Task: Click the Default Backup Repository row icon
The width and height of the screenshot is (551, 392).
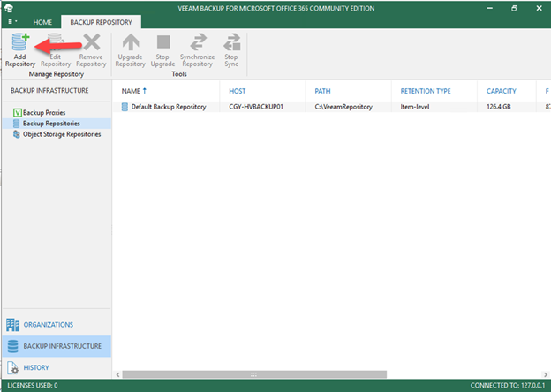Action: point(125,107)
